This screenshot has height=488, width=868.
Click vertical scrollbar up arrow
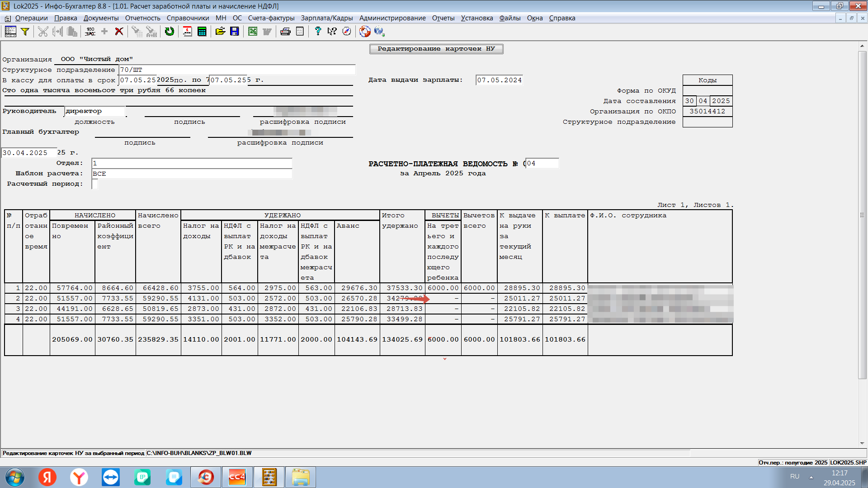coord(862,46)
